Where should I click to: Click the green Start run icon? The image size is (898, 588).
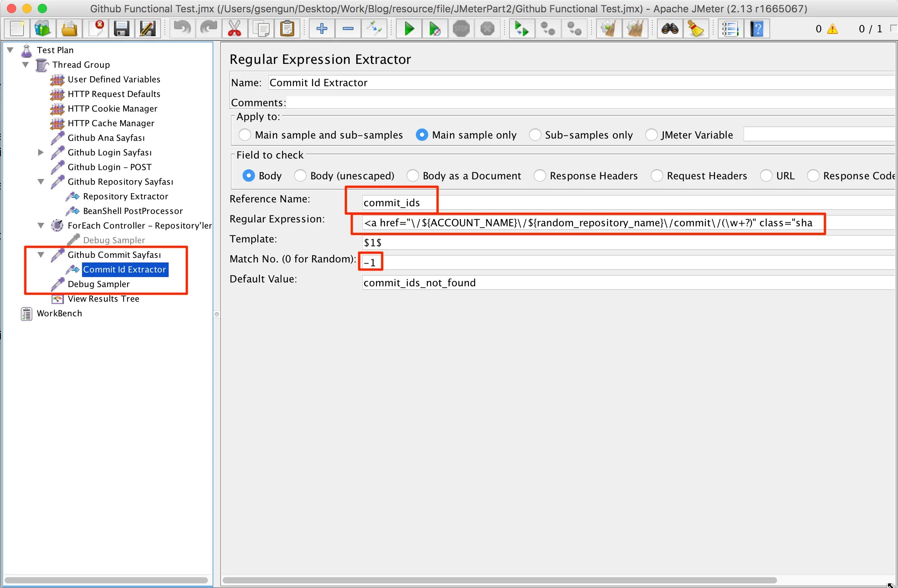(409, 28)
